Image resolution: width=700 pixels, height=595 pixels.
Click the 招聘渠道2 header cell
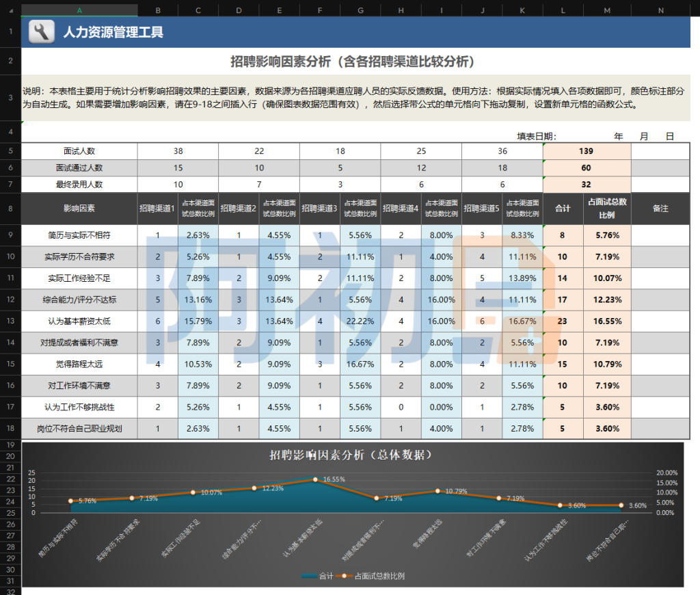point(239,209)
